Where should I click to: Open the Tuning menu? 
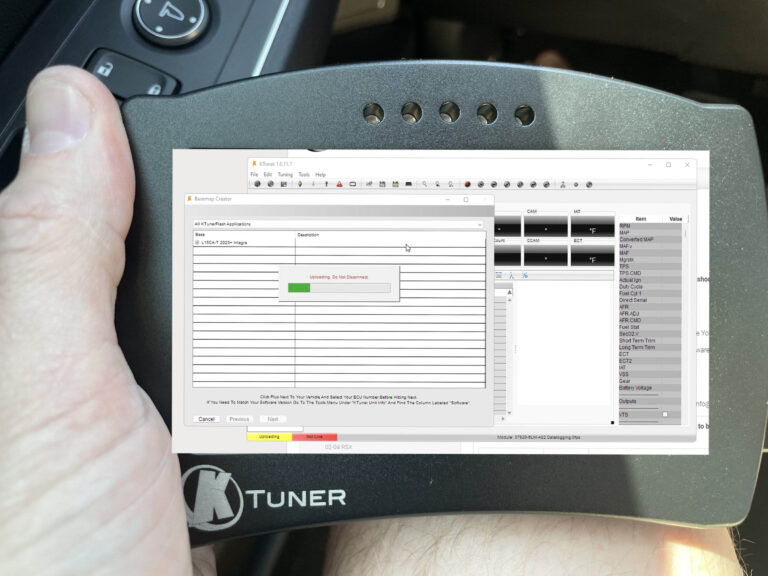point(285,174)
